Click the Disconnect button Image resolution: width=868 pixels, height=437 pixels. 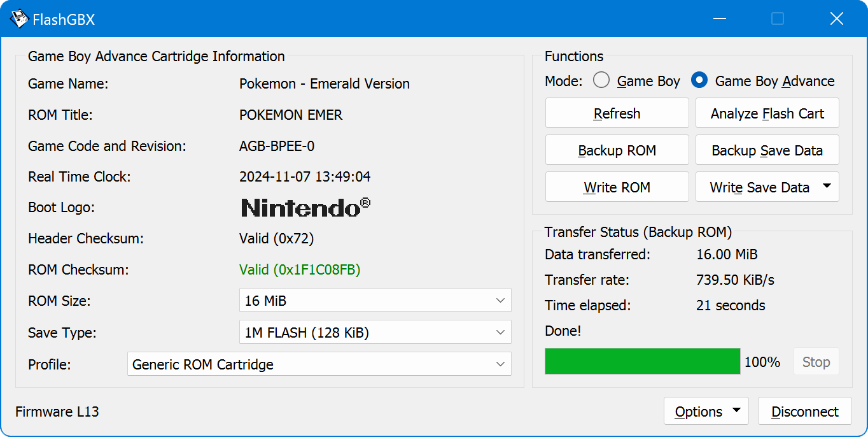(x=805, y=412)
